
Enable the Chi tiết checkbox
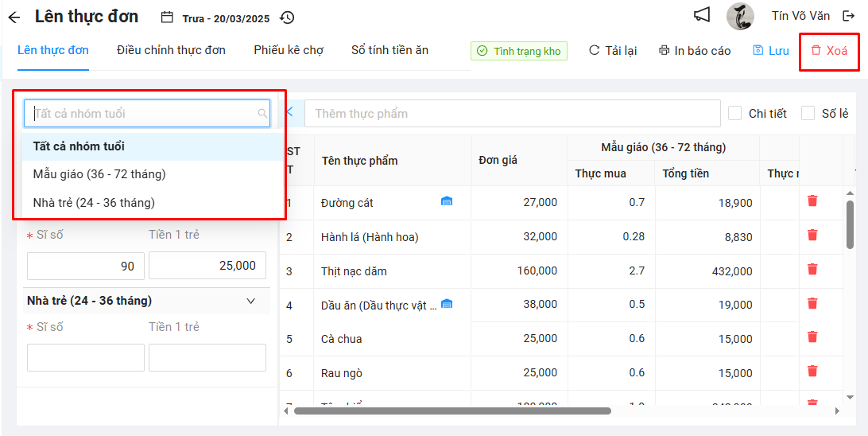click(735, 114)
